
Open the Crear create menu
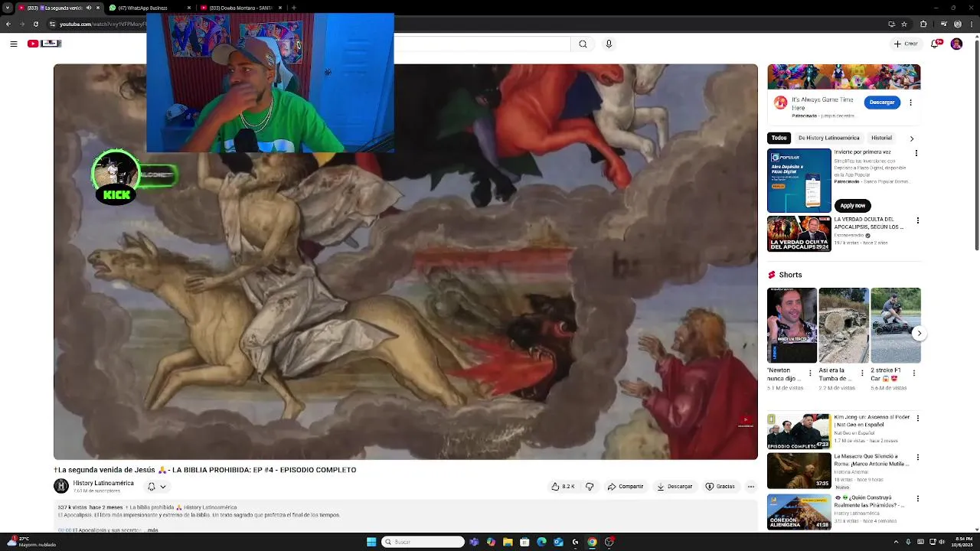point(906,44)
